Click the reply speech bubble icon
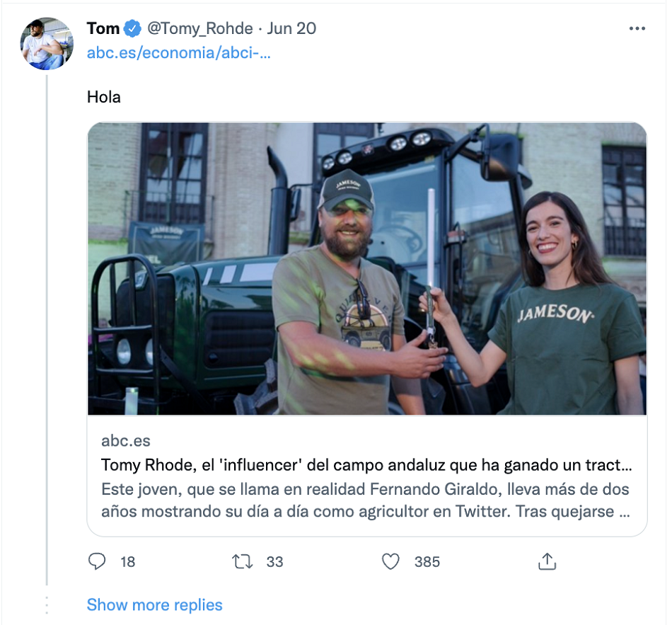 97,561
